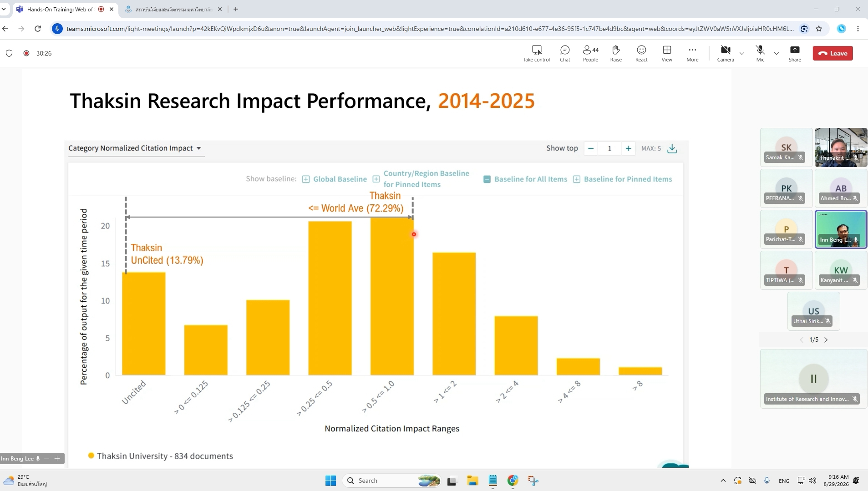The image size is (868, 491).
Task: Zoom in on shared content with plus
Action: tap(57, 459)
